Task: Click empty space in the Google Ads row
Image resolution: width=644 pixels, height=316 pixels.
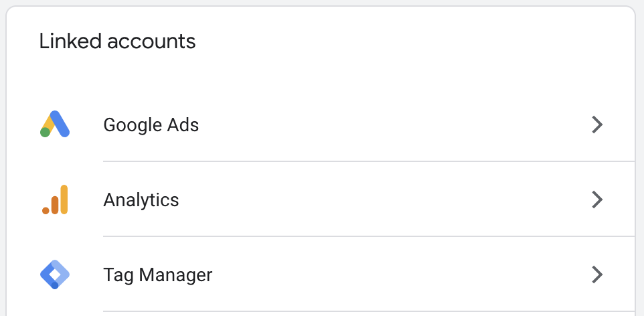Action: point(388,125)
